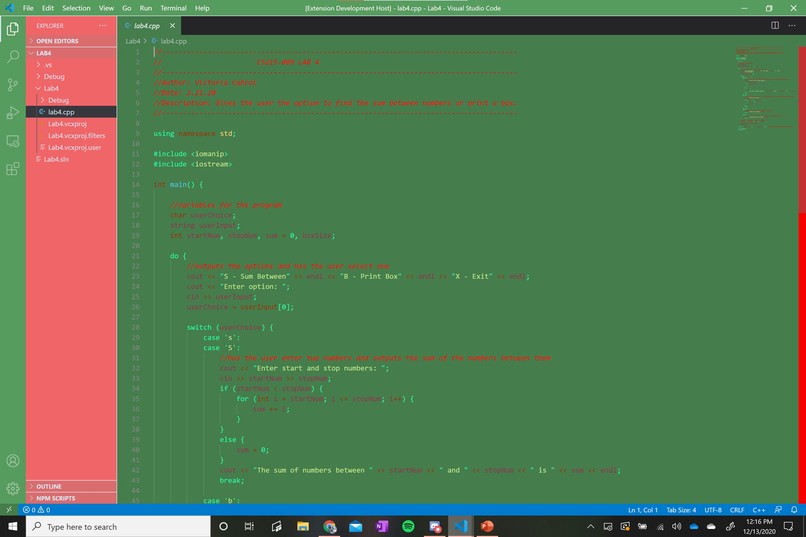Expand the Open Editors section
This screenshot has height=537, width=806.
coord(71,41)
